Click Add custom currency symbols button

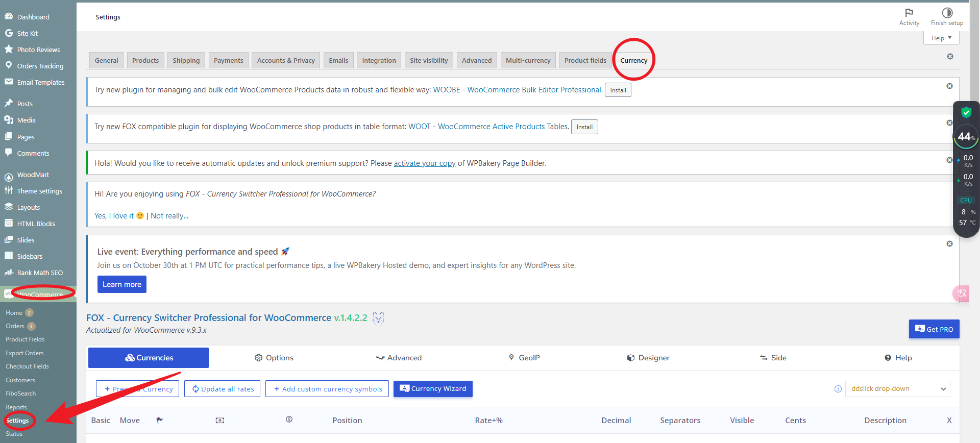(327, 389)
